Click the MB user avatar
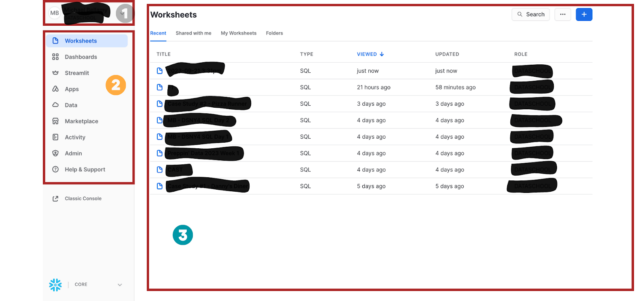 (x=55, y=13)
